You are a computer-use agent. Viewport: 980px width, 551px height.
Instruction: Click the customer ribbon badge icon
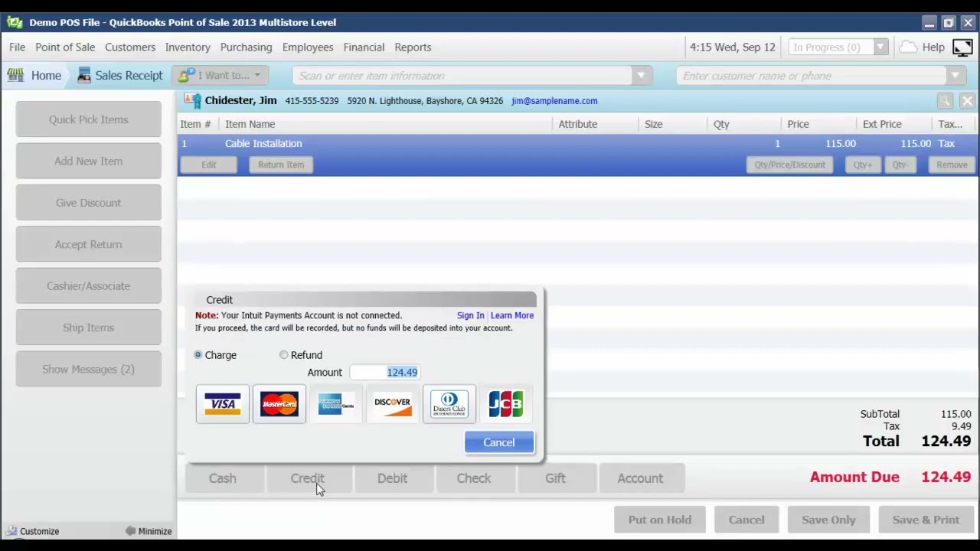coord(193,100)
